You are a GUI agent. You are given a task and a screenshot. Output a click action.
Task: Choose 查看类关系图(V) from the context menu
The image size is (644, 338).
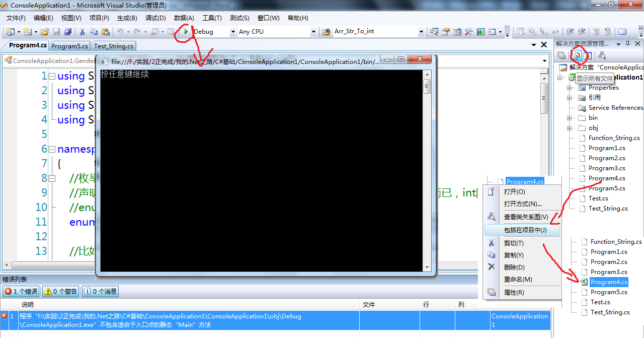(x=522, y=217)
